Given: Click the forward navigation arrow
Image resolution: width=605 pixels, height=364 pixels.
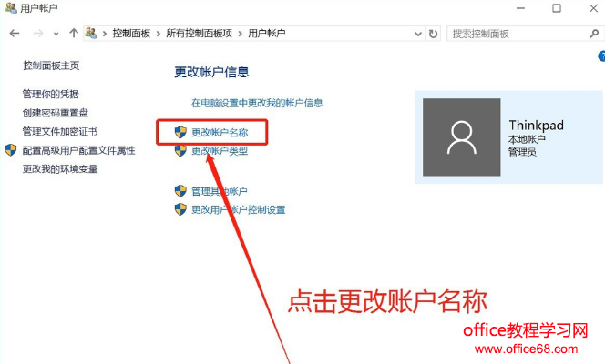Looking at the screenshot, I should point(38,34).
